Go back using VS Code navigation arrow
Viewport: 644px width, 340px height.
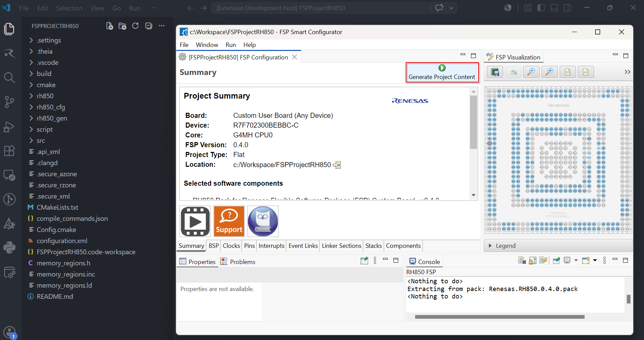point(191,8)
